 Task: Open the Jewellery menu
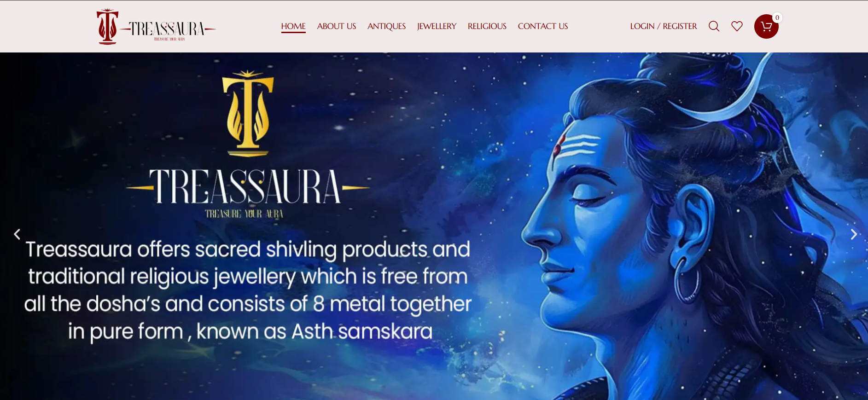point(437,26)
